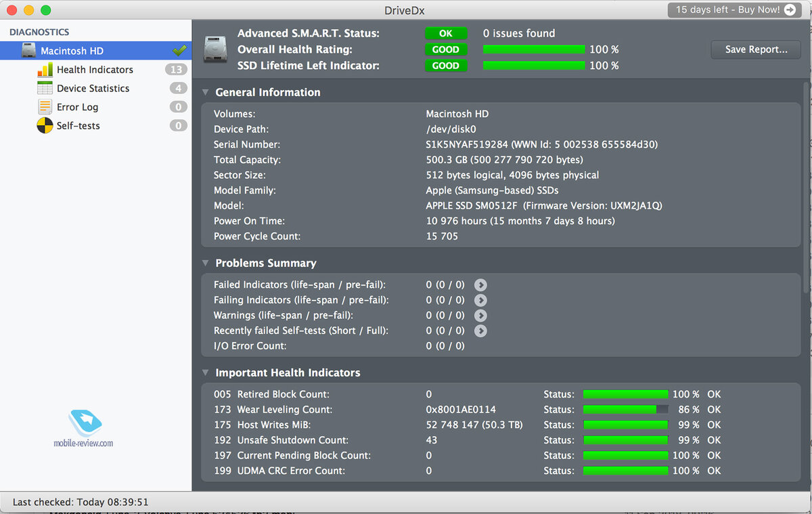The image size is (812, 514).
Task: Collapse the Problems Summary section
Action: click(x=206, y=263)
